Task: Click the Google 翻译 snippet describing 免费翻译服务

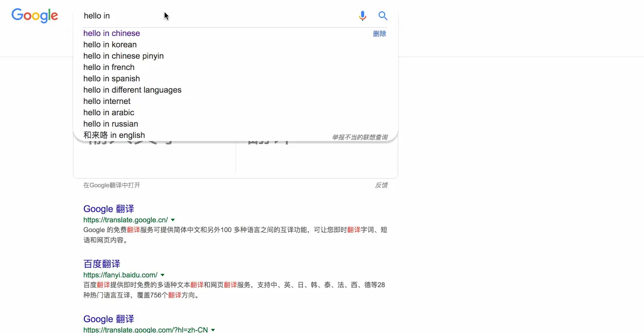Action: pyautogui.click(x=235, y=235)
